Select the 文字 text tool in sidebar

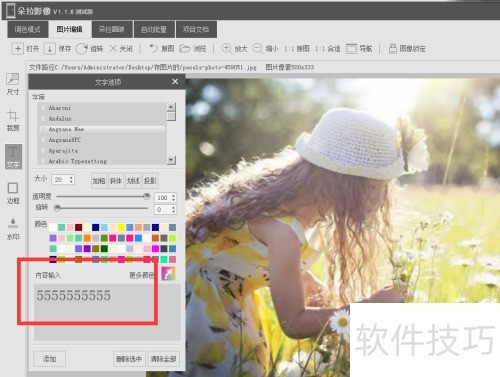(x=13, y=157)
